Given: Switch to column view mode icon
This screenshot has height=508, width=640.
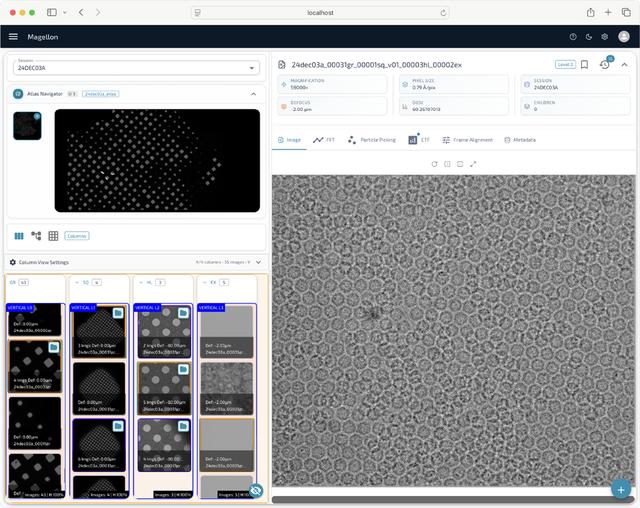Looking at the screenshot, I should [19, 236].
